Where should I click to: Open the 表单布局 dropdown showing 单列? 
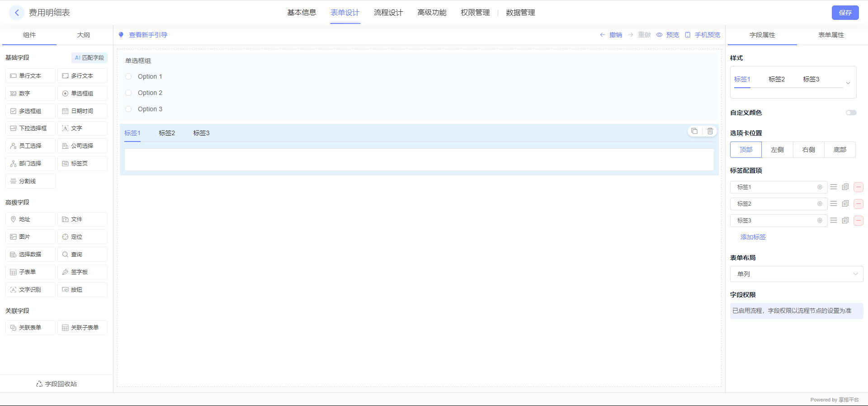coord(796,274)
